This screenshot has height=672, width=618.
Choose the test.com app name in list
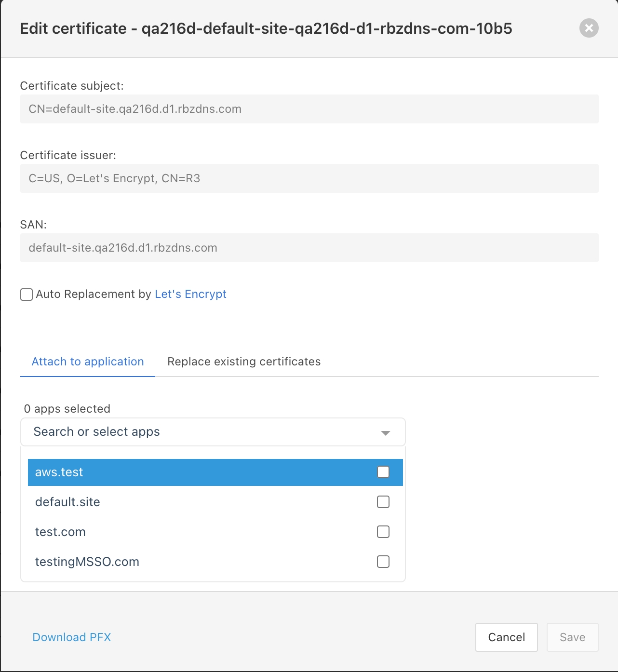click(60, 532)
